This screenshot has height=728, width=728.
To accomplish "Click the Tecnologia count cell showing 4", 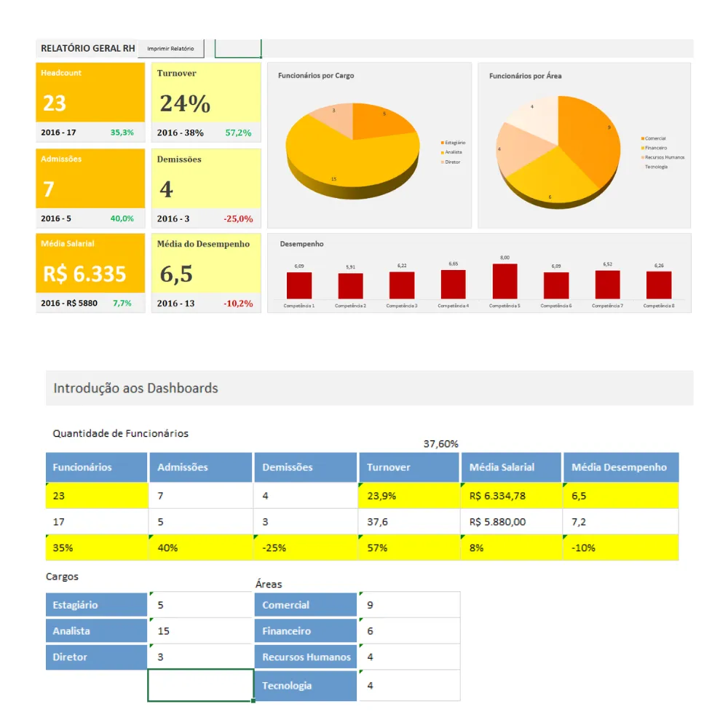I will 409,685.
